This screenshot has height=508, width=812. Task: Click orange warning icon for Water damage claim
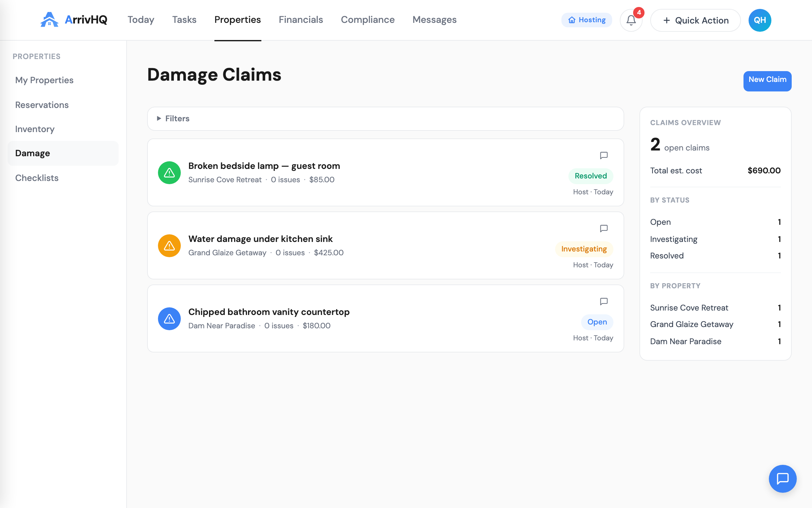pyautogui.click(x=169, y=246)
